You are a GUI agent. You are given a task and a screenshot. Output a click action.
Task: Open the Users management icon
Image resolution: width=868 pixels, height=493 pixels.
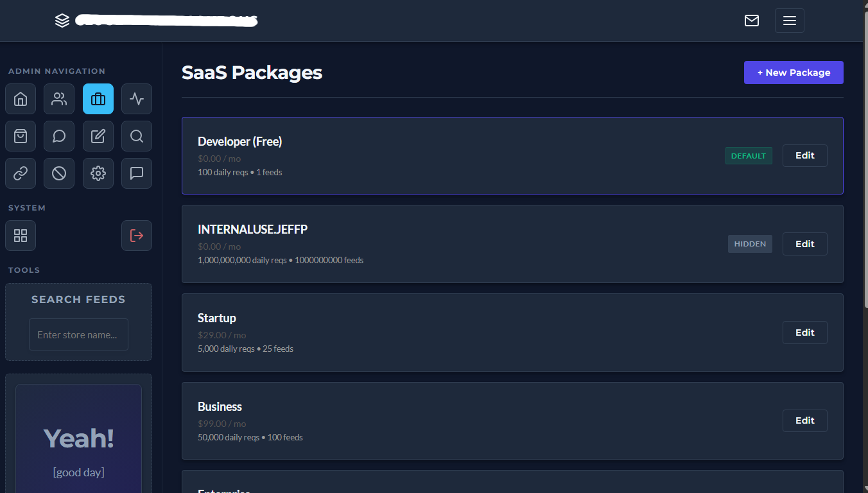coord(58,99)
